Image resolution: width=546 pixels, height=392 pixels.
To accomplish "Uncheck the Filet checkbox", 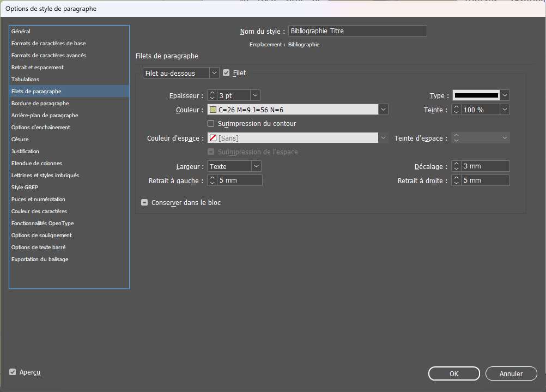I will pyautogui.click(x=226, y=73).
